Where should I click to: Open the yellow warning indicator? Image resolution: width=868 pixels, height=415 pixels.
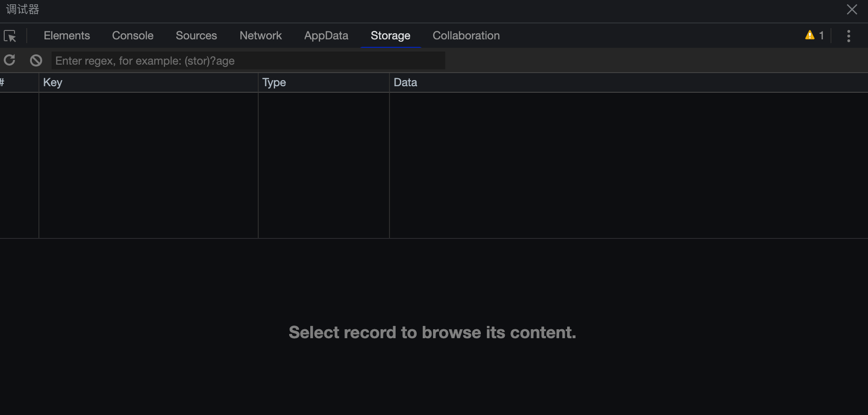[x=814, y=36]
